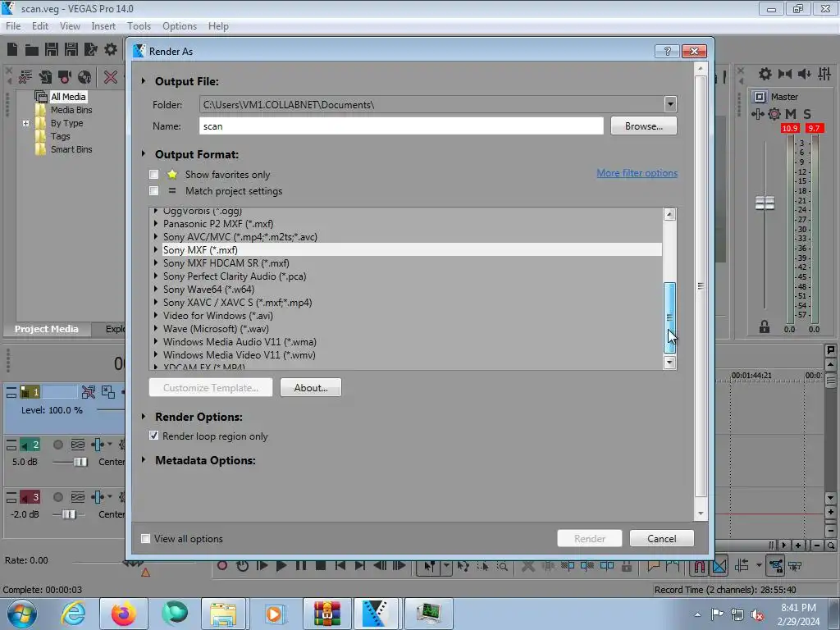Expand Windows Media Video V11 templates
Screen dimensions: 840x630
point(156,354)
